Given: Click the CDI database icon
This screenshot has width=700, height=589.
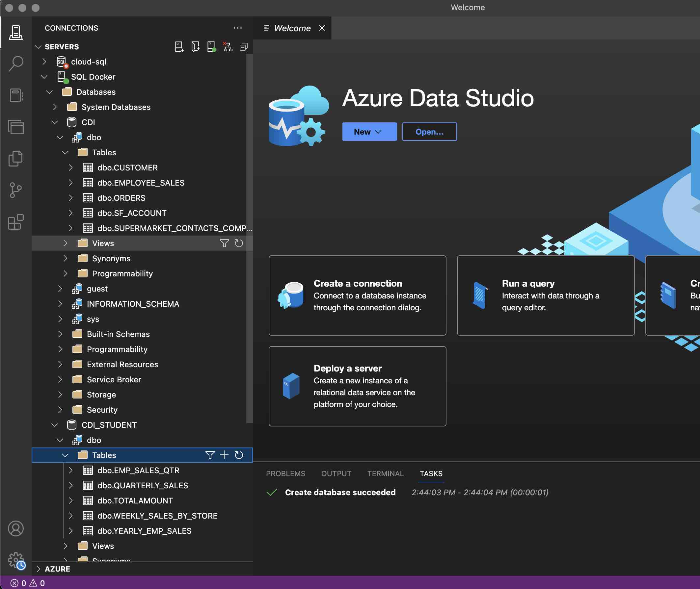Looking at the screenshot, I should 71,122.
